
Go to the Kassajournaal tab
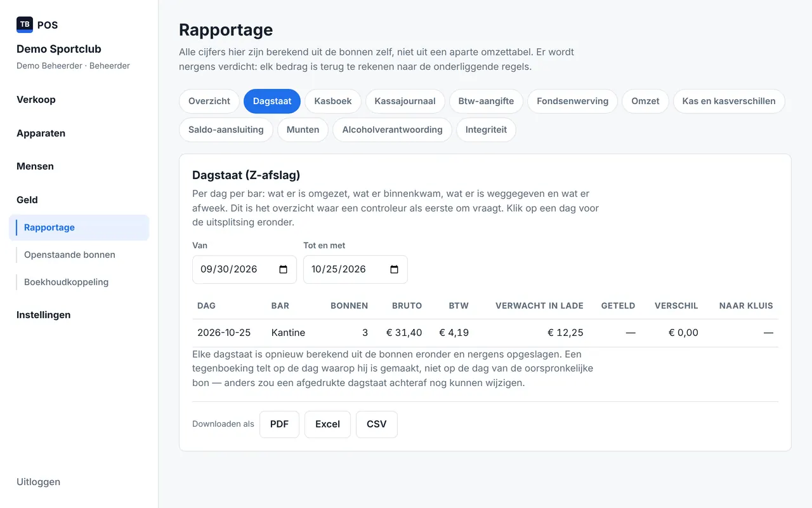(405, 101)
